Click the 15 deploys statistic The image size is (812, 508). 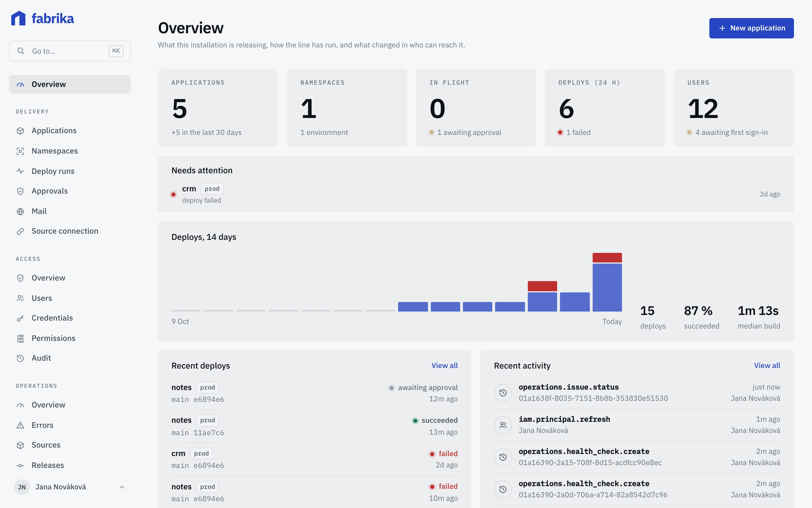click(653, 317)
